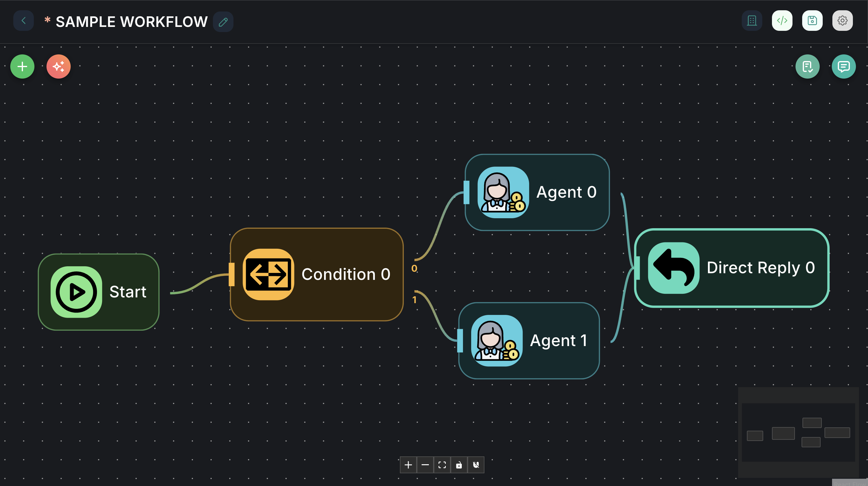The image size is (868, 486).
Task: Toggle the canvas lock control
Action: click(x=459, y=465)
